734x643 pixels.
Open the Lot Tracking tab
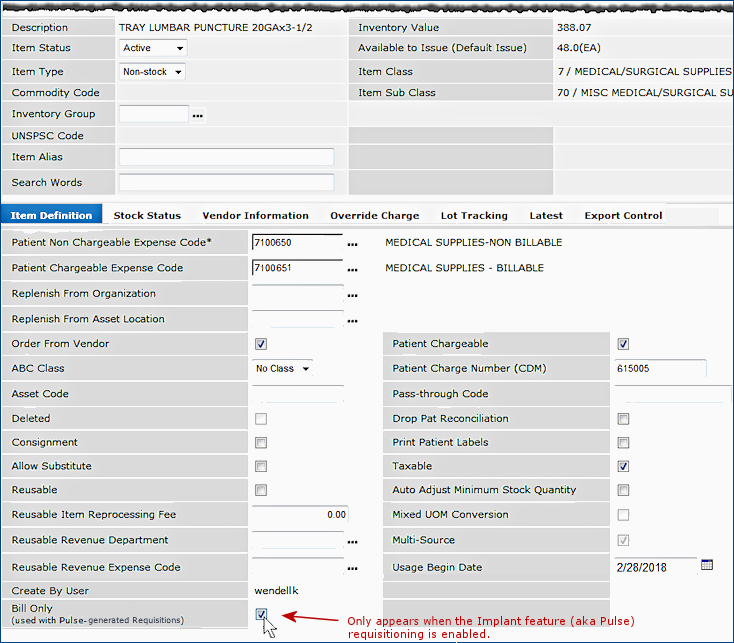[x=474, y=215]
